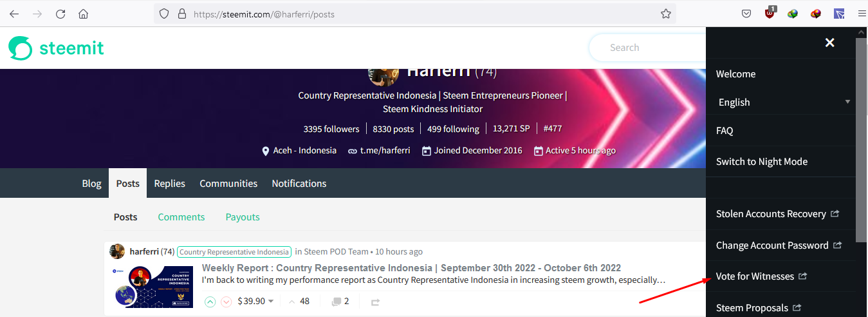Select the Comments sub-tab
868x317 pixels.
(181, 217)
